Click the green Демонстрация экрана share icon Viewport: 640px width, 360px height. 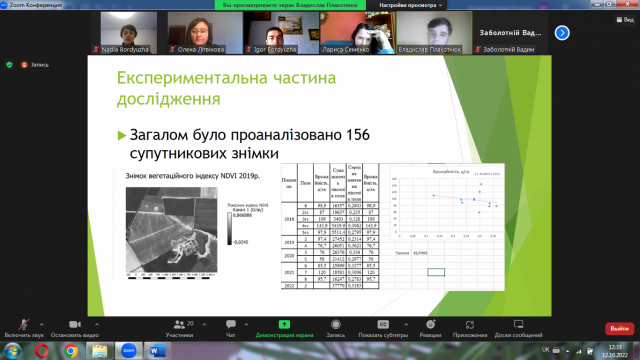pyautogui.click(x=284, y=324)
